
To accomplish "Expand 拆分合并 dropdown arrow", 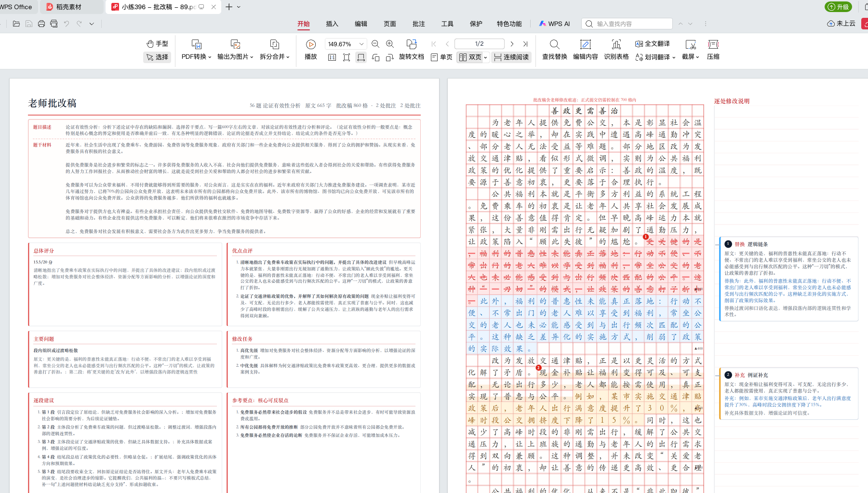I will 288,57.
